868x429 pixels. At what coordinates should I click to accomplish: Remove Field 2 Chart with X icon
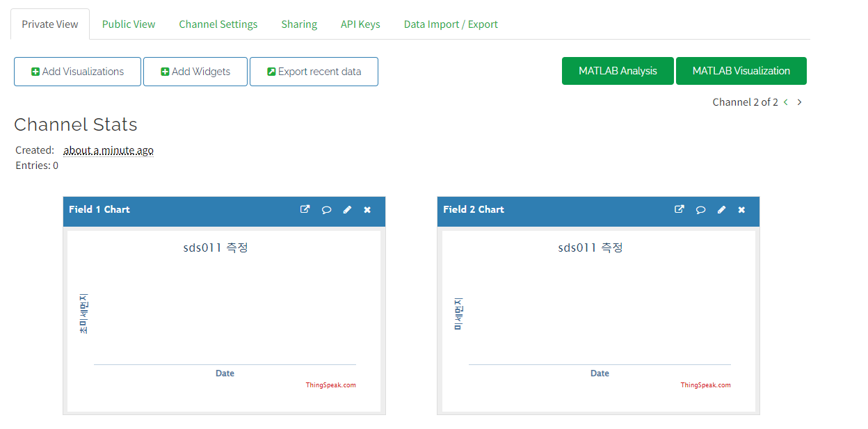(x=741, y=210)
